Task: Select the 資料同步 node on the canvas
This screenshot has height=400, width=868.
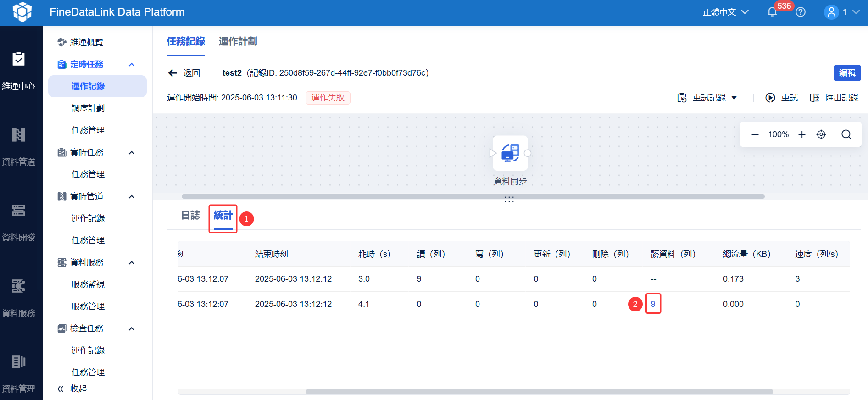Action: click(x=510, y=153)
